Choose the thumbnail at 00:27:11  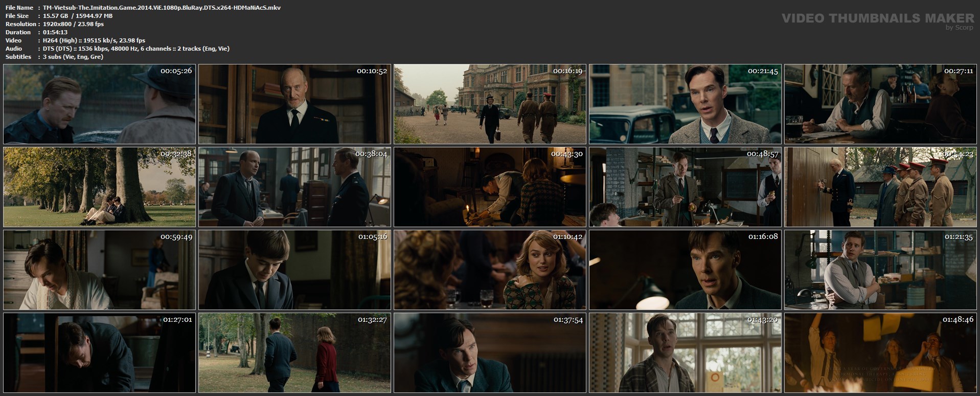tap(880, 104)
